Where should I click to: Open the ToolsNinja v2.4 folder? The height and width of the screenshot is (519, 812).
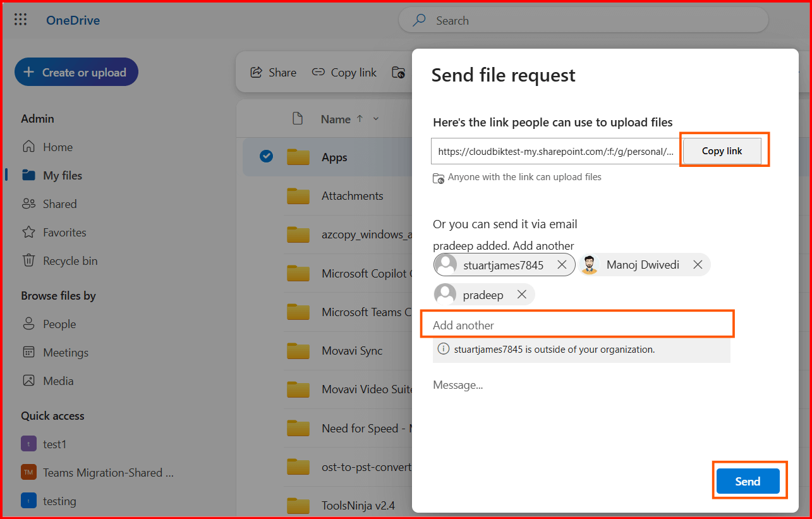pos(358,506)
